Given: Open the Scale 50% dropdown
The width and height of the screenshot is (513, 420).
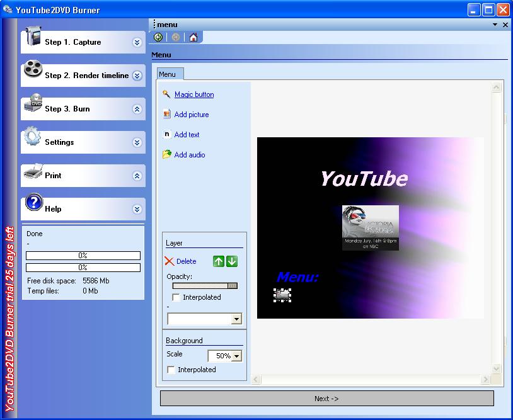Looking at the screenshot, I should [x=236, y=356].
